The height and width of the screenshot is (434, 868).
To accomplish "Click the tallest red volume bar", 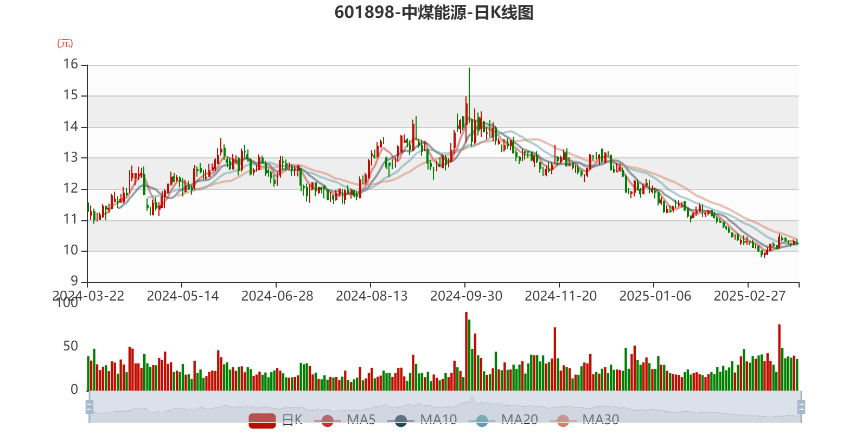I will pyautogui.click(x=466, y=352).
